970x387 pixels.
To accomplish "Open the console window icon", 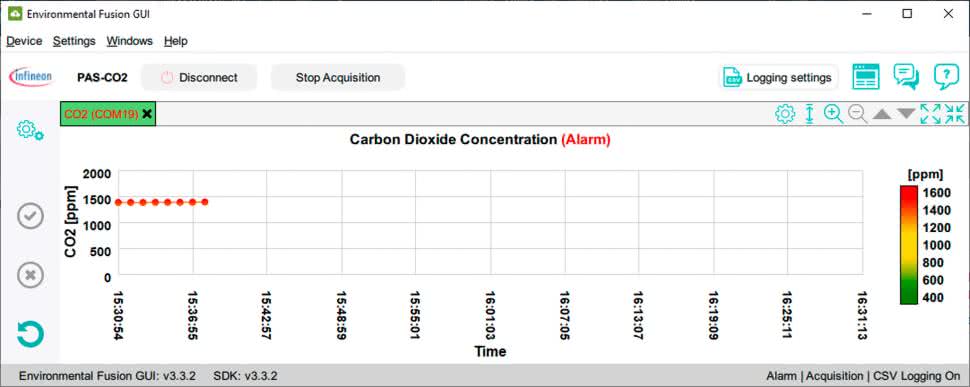I will click(865, 77).
